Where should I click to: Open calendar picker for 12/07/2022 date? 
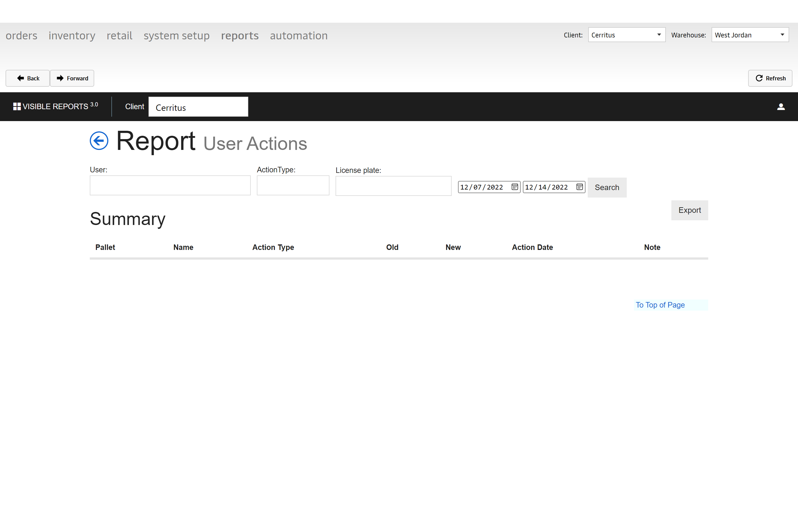(x=515, y=187)
